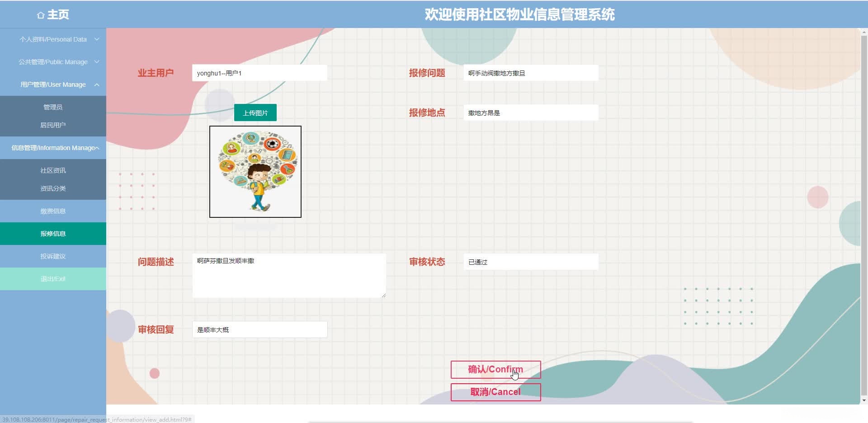Click the 取消/Cancel button
This screenshot has width=868, height=423.
pos(495,392)
